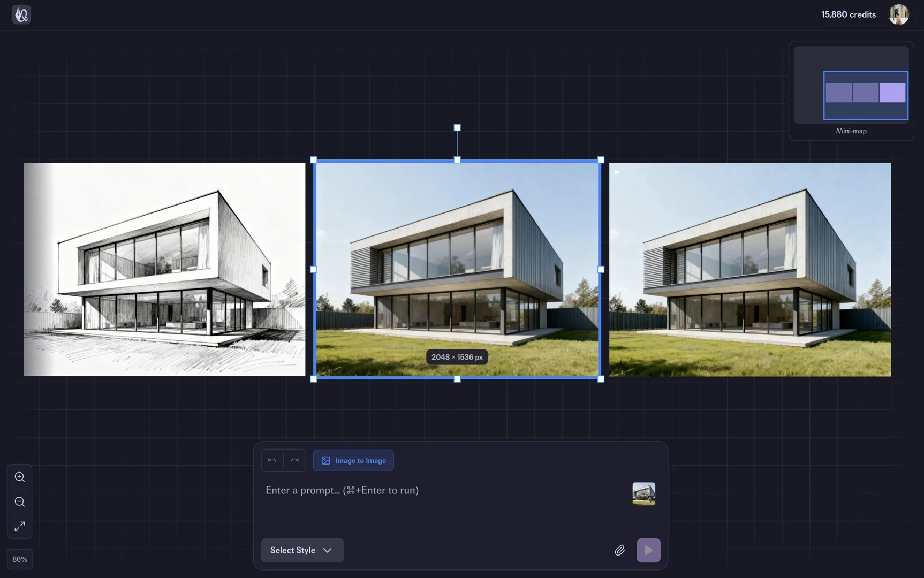Toggle the Image to Image mode

pos(353,460)
